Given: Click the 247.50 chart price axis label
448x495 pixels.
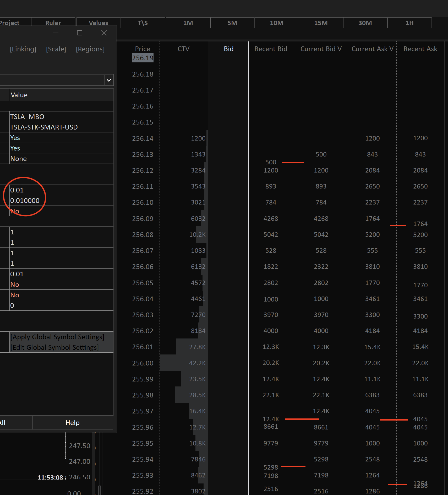Looking at the screenshot, I should point(80,446).
